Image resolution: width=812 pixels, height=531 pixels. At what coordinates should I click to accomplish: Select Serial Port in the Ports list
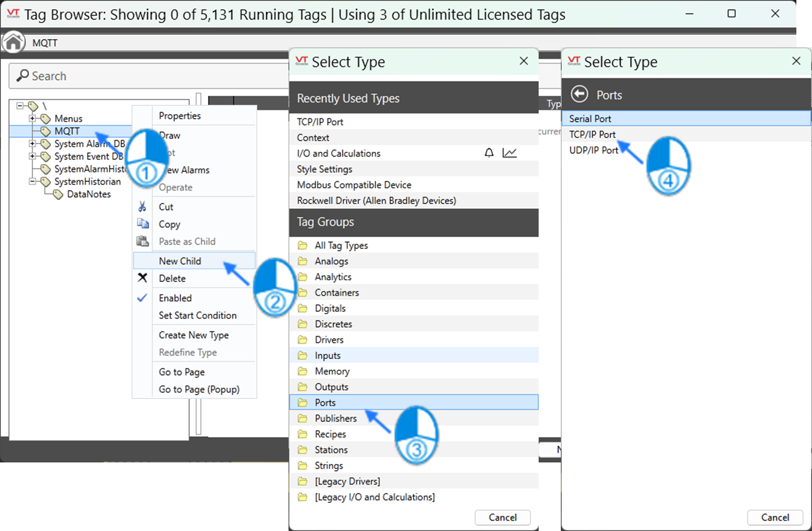pyautogui.click(x=686, y=119)
